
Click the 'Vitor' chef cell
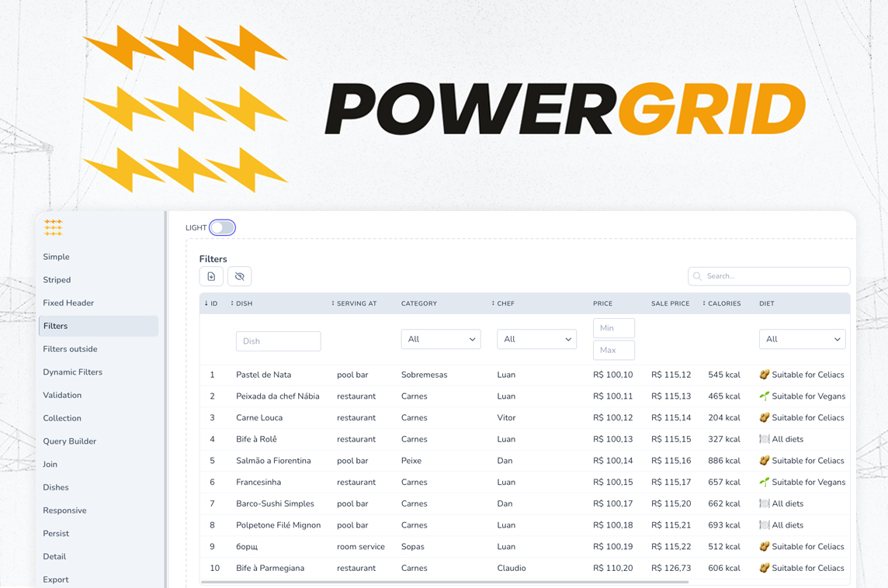pyautogui.click(x=506, y=417)
